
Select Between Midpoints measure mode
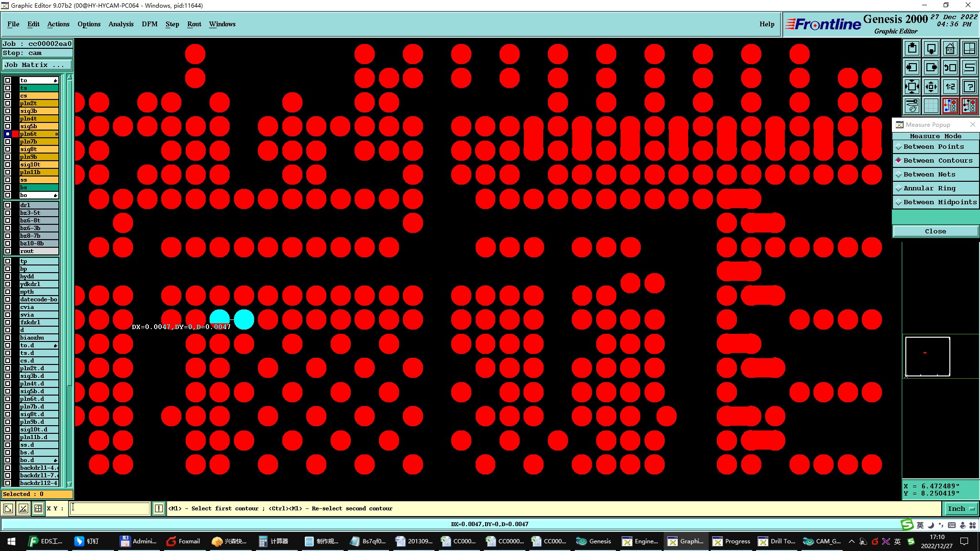click(x=935, y=202)
